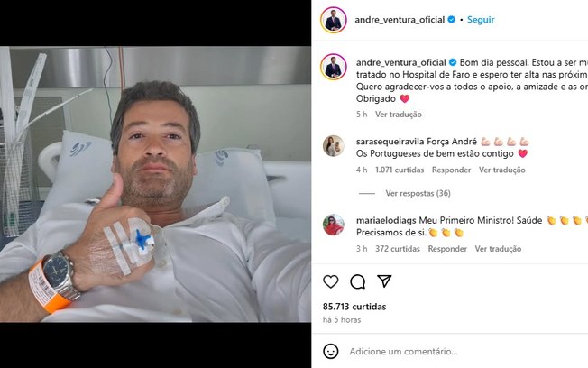Expand Ver respostas (36) replies

(418, 193)
